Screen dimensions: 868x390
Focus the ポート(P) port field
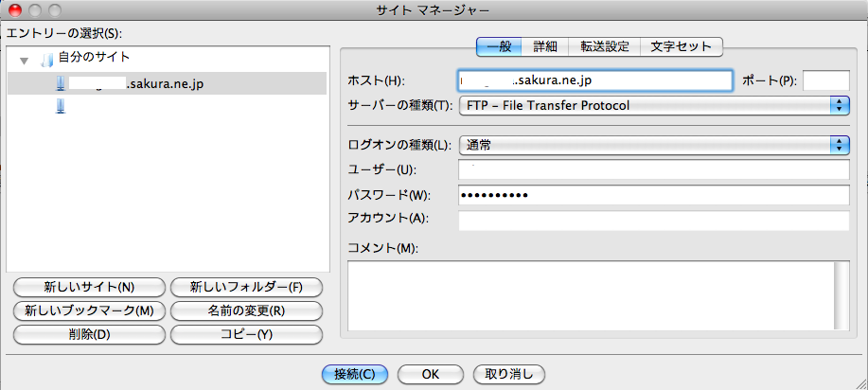click(825, 80)
